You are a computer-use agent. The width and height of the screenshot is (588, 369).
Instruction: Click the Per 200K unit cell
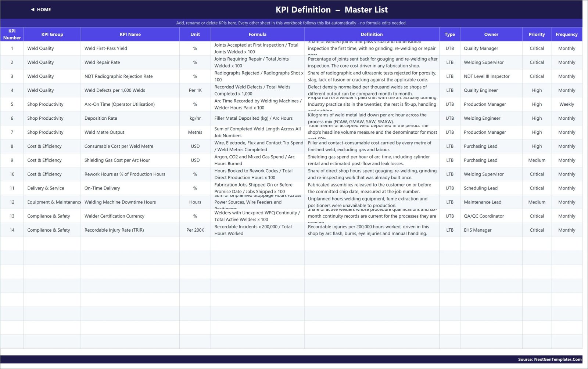(195, 230)
